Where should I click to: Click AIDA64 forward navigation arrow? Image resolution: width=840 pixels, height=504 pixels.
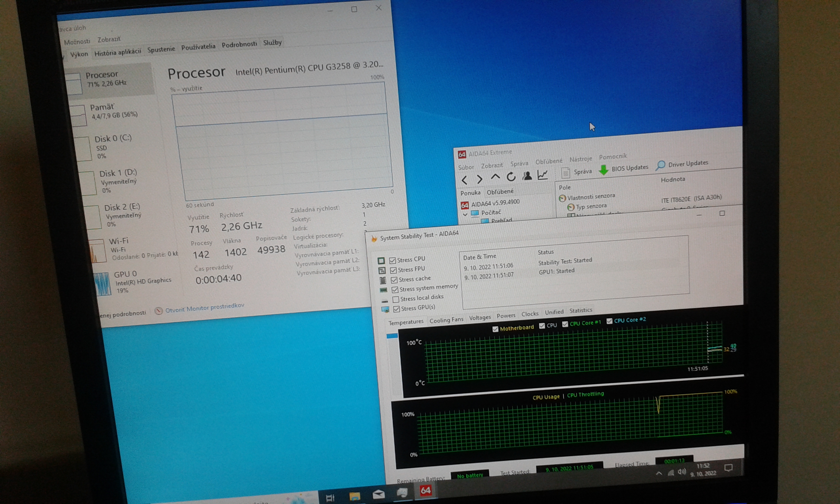pos(479,179)
